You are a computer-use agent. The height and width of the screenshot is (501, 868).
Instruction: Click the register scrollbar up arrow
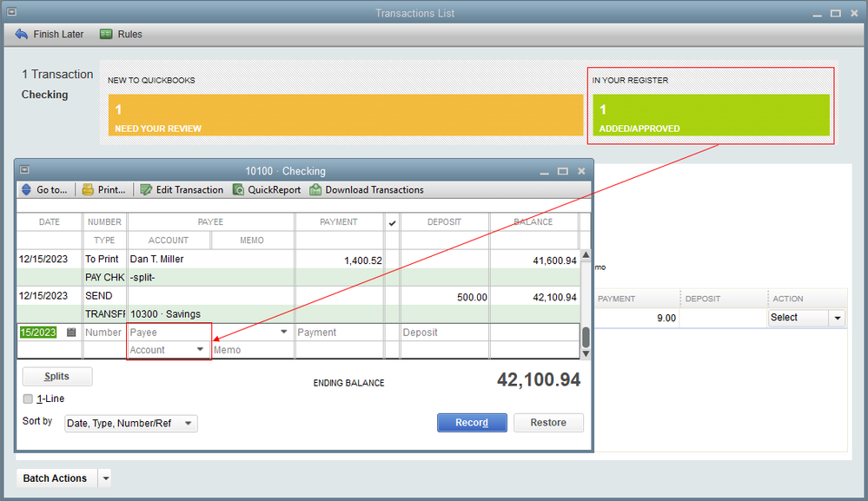pyautogui.click(x=585, y=255)
